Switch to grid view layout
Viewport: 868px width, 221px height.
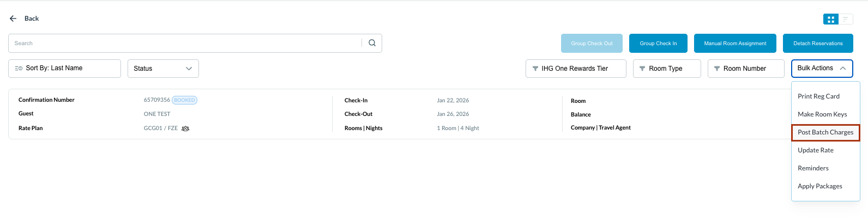[x=831, y=19]
